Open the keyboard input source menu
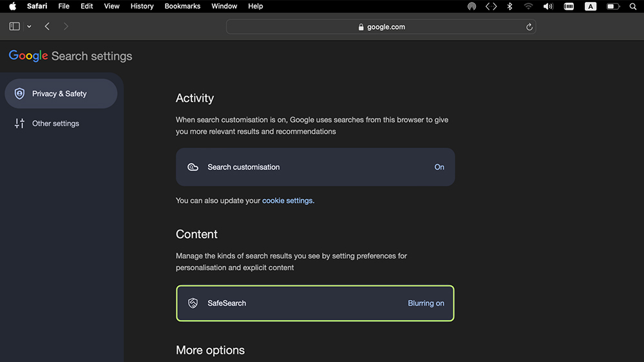The height and width of the screenshot is (362, 644). [590, 6]
